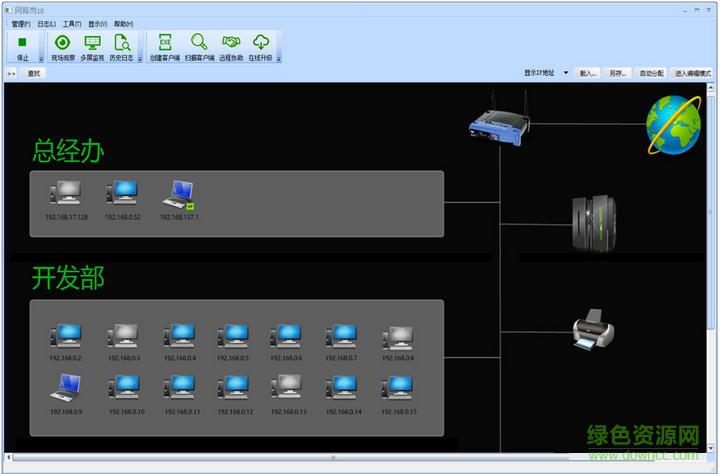This screenshot has height=474, width=722.
Task: Select computer 192.168.0.9 in 开发部
Action: coord(64,389)
